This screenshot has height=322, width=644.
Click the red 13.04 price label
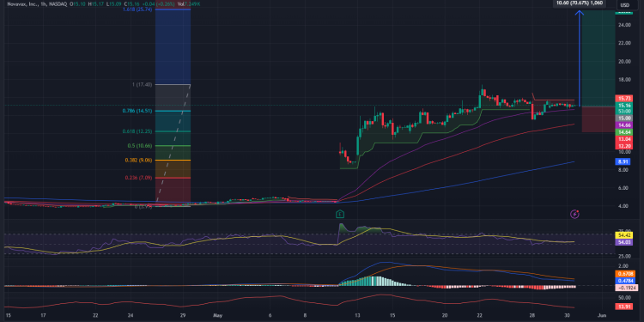tap(624, 139)
